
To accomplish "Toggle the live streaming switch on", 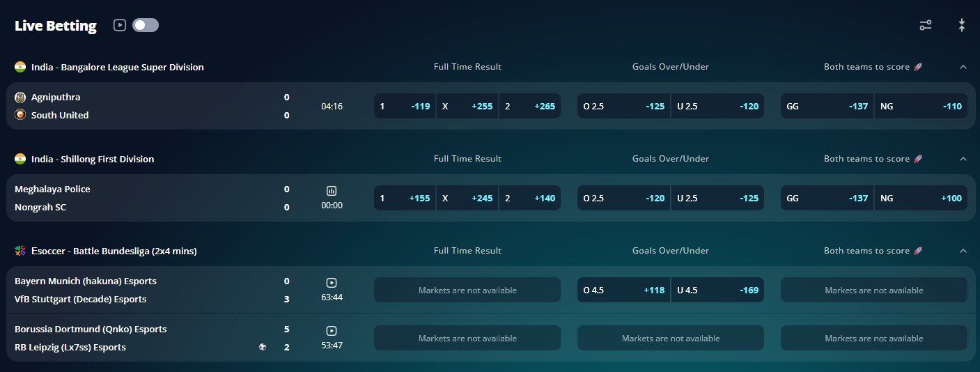I will click(146, 25).
